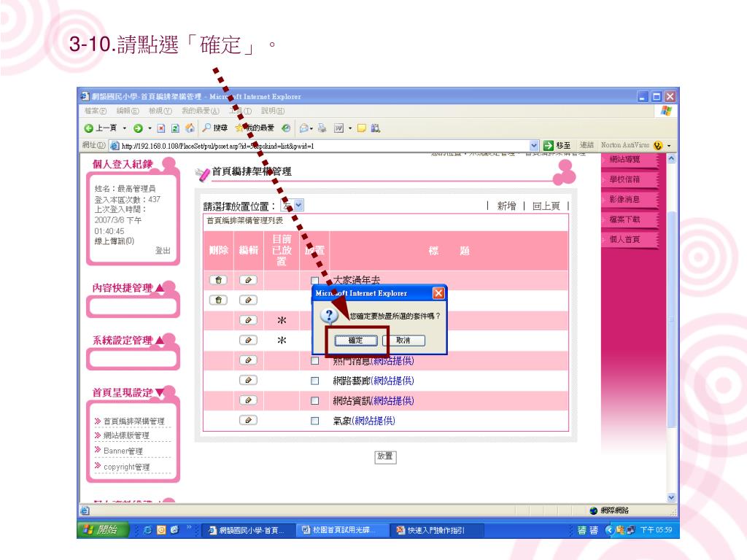This screenshot has width=747, height=560.
Task: Click the Research icon at the toolbar's end
Action: click(x=376, y=128)
